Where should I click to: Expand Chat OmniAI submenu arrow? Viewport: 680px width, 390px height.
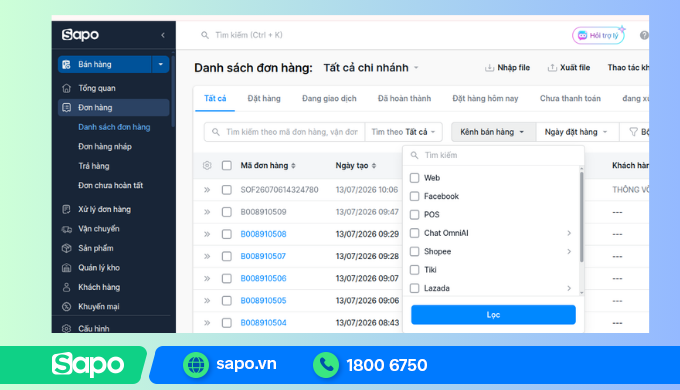pyautogui.click(x=569, y=233)
